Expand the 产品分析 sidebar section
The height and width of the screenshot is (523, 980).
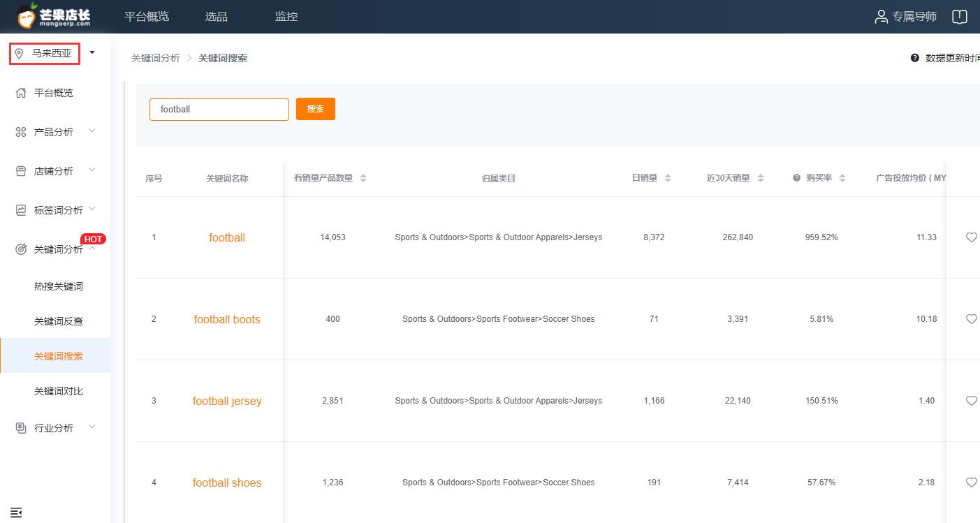point(54,132)
